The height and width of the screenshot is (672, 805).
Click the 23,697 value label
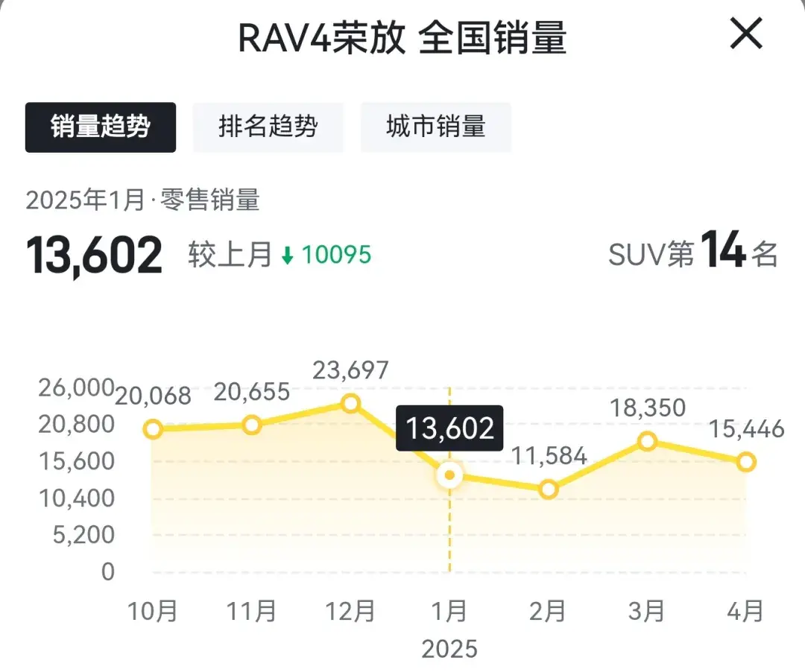(350, 370)
